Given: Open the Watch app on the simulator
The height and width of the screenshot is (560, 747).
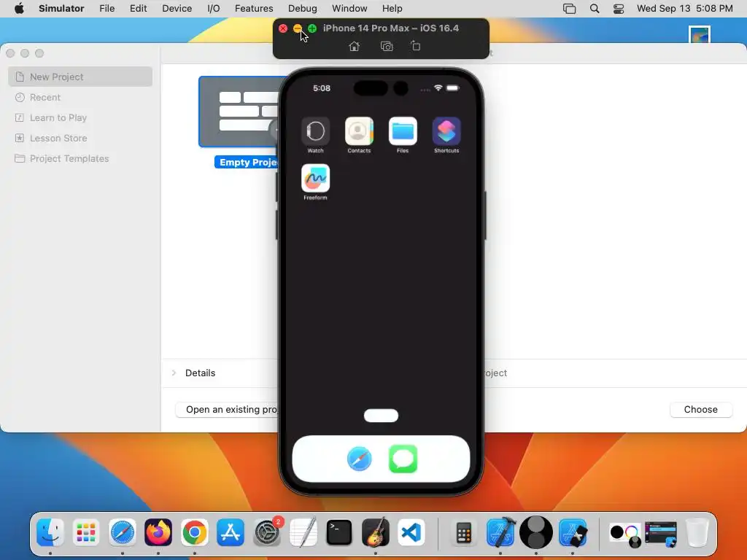Looking at the screenshot, I should pyautogui.click(x=315, y=131).
